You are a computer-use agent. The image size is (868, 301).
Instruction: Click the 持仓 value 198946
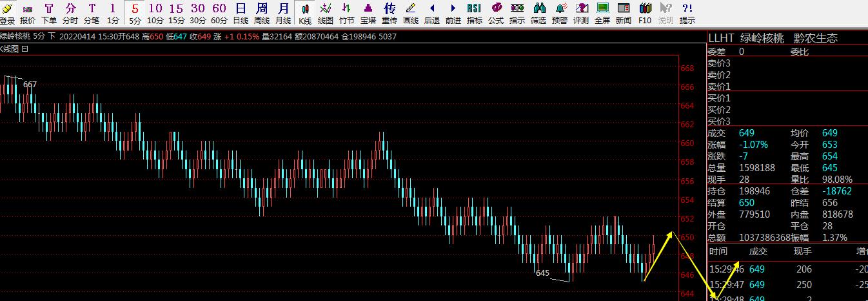tap(755, 191)
